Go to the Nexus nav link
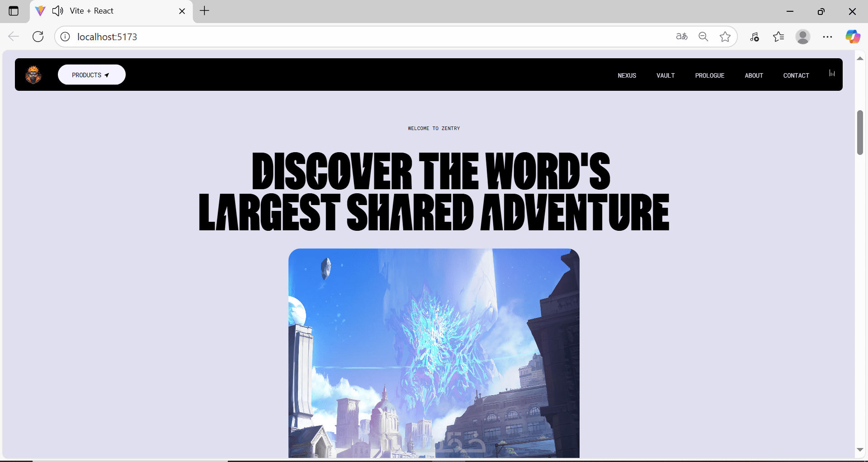Screen dimensions: 868x462 [627, 75]
